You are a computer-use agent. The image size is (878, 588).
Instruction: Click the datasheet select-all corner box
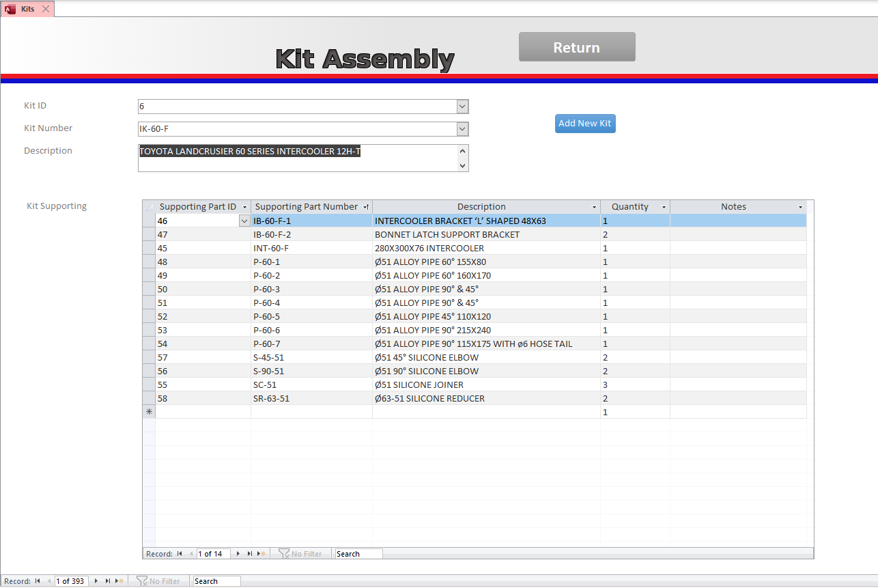click(149, 207)
